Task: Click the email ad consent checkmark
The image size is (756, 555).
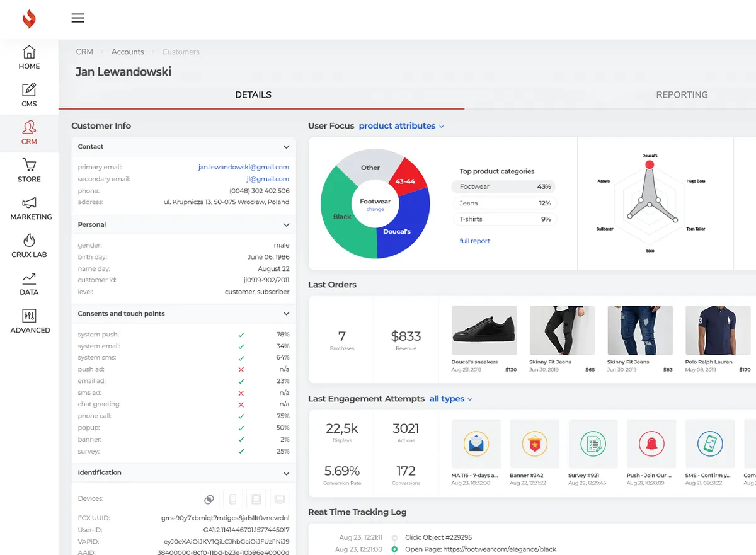Action: [241, 381]
